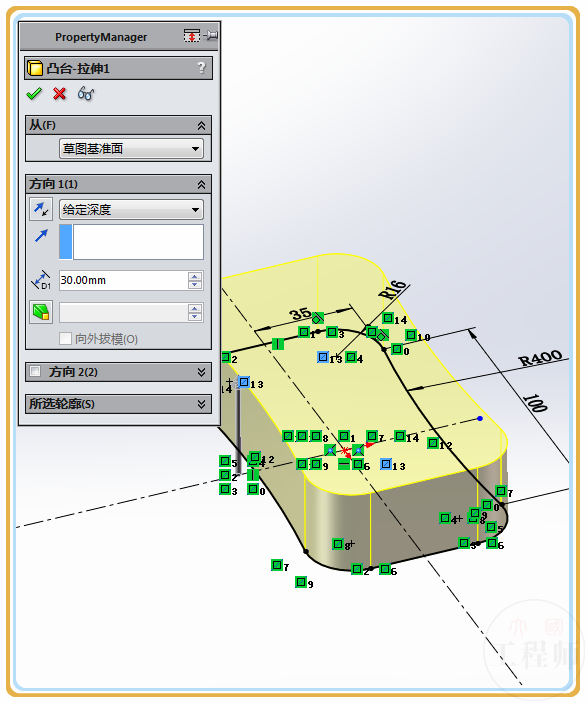Screen dimensions: 588x704
Task: Decrease depth with the down spinner
Action: tap(195, 285)
